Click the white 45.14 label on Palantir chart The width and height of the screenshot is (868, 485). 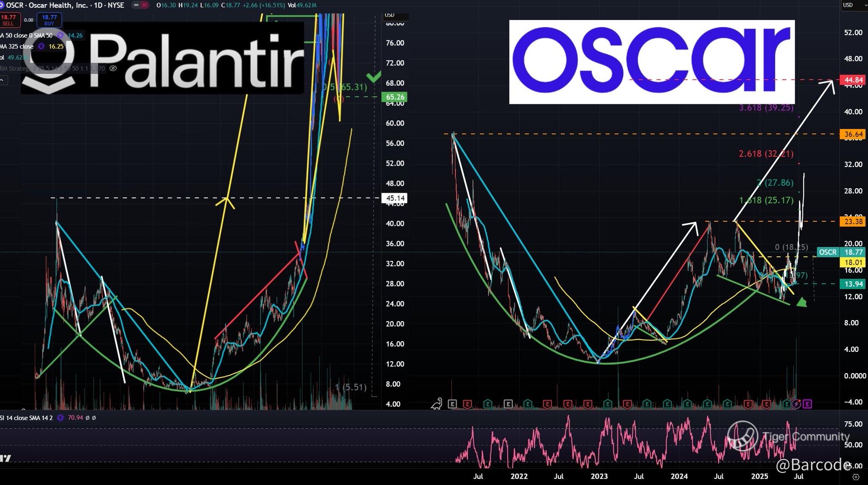(x=394, y=198)
